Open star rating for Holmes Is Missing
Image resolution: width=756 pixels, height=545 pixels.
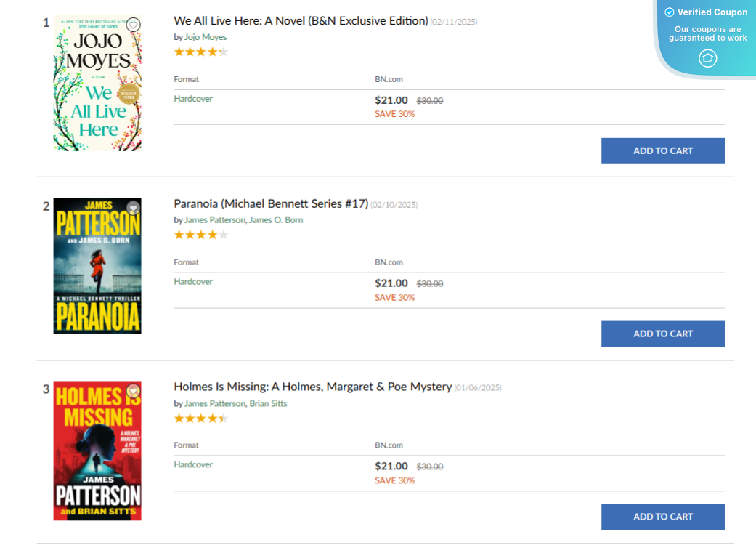coord(200,418)
